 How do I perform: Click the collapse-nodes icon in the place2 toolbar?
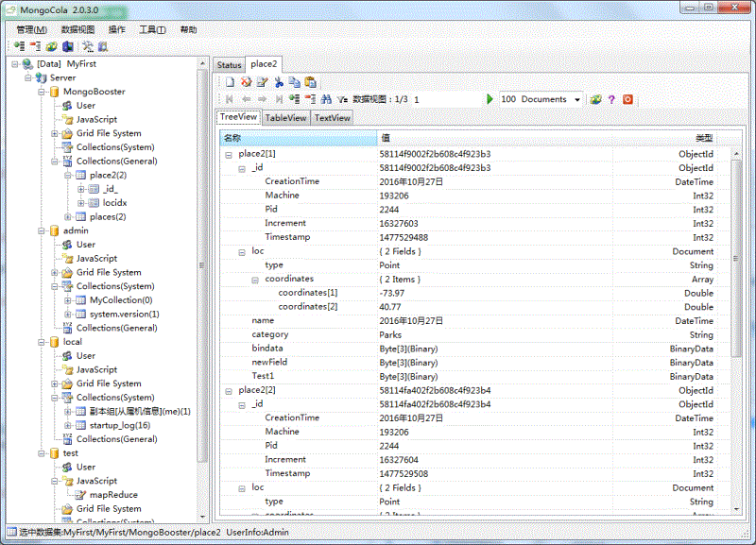click(311, 99)
